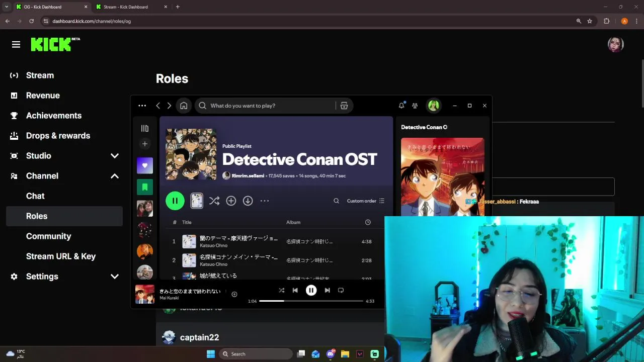Search within the Spotify playlist
644x362 pixels.
point(336,201)
